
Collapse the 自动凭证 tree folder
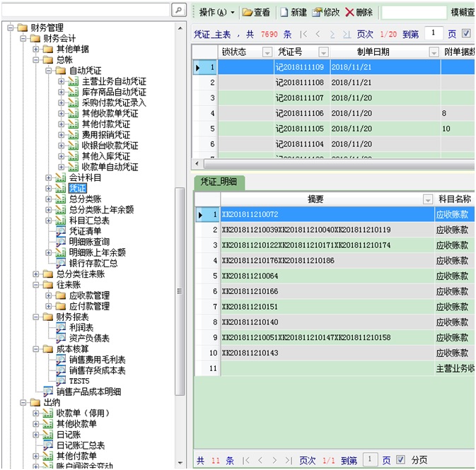point(50,71)
